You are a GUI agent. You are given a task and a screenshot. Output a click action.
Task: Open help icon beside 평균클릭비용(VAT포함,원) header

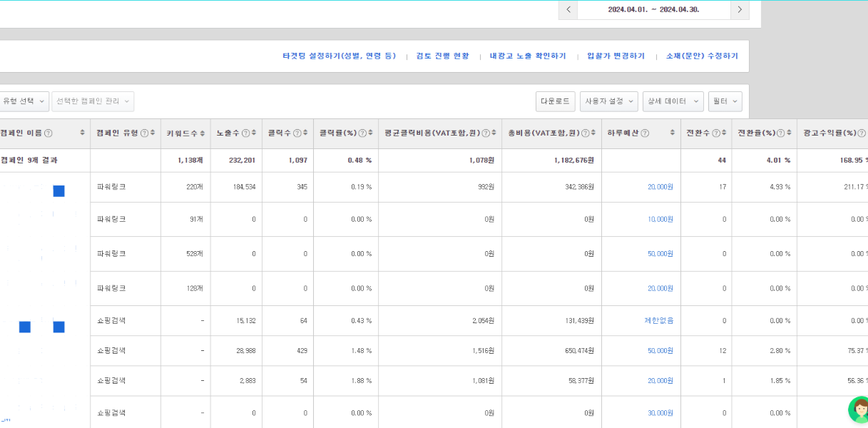[x=486, y=133]
